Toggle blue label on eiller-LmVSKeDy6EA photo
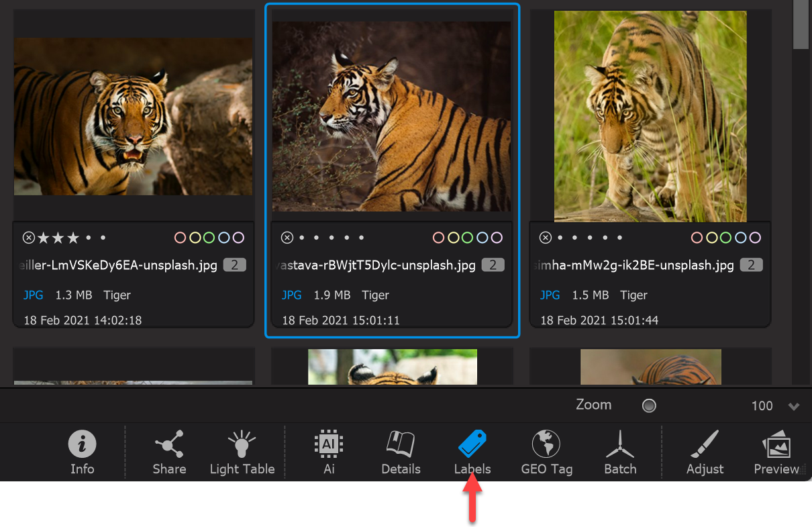Viewport: 812px width, 527px height. 223,238
